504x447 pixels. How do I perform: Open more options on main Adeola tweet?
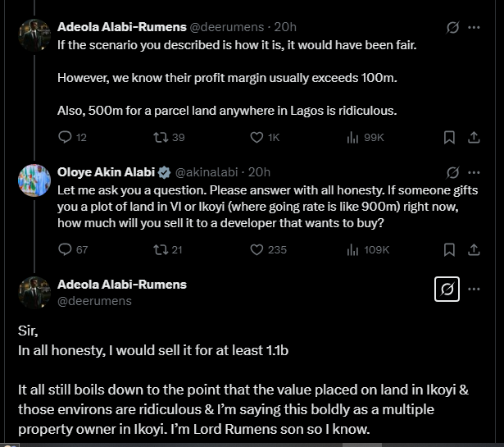coord(474,289)
